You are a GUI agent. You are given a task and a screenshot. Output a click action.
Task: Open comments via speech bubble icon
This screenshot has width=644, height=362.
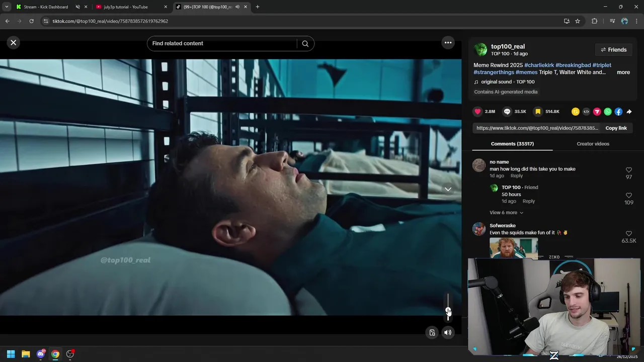pos(507,112)
